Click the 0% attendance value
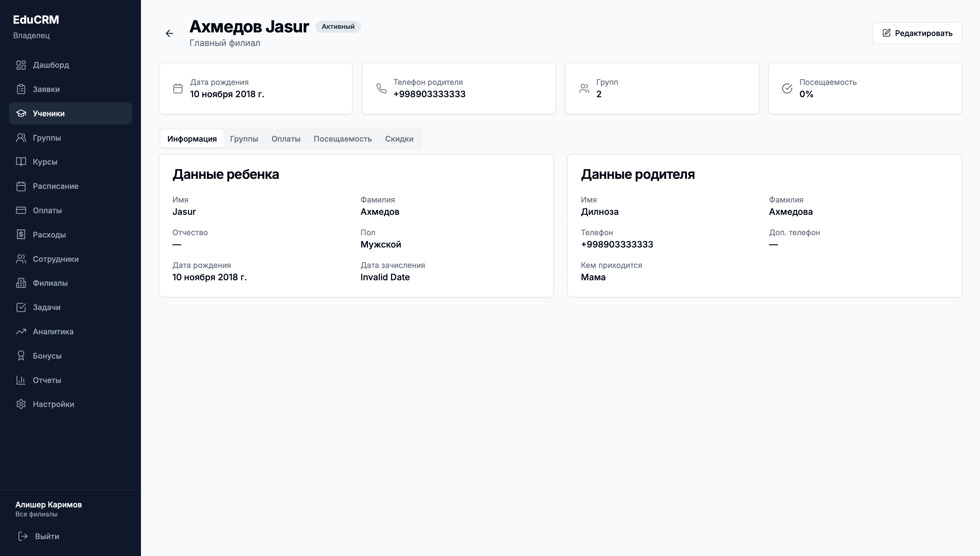 (806, 94)
